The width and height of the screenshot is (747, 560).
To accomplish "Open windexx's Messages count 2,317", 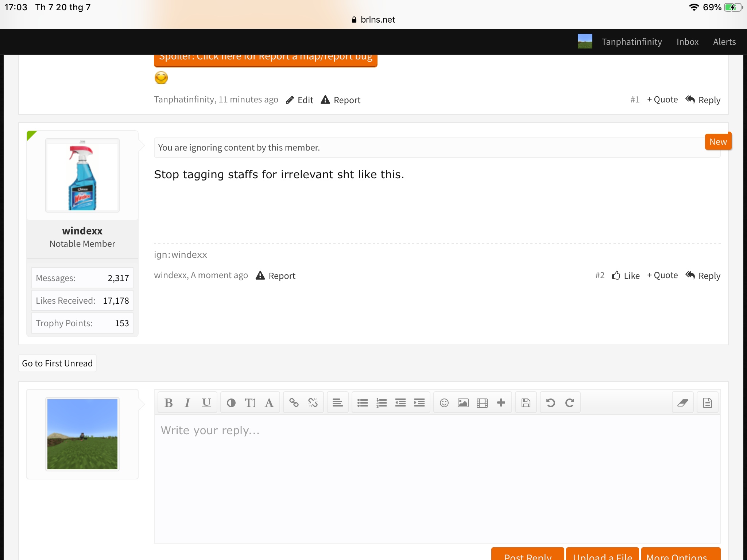I will (x=82, y=278).
